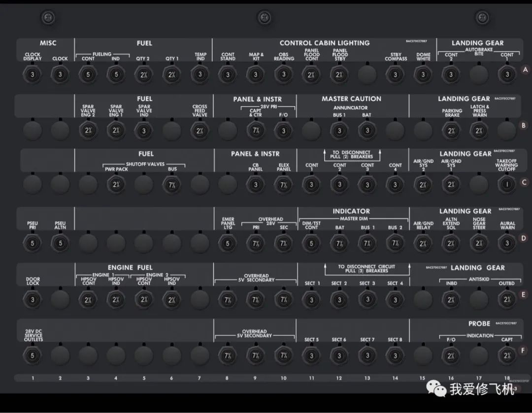Pull the fuel QTY 1 breaker
Viewport: 532px width, 413px height.
click(x=172, y=74)
